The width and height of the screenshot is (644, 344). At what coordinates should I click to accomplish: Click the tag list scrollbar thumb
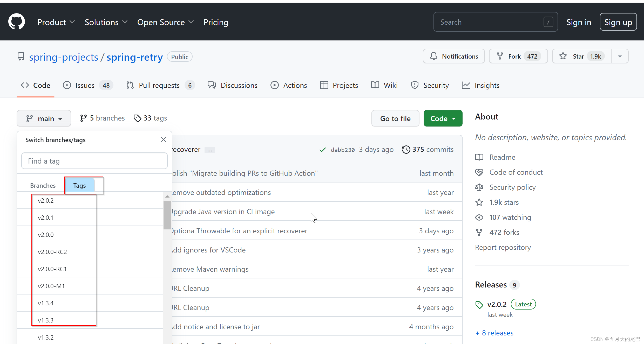click(x=167, y=215)
